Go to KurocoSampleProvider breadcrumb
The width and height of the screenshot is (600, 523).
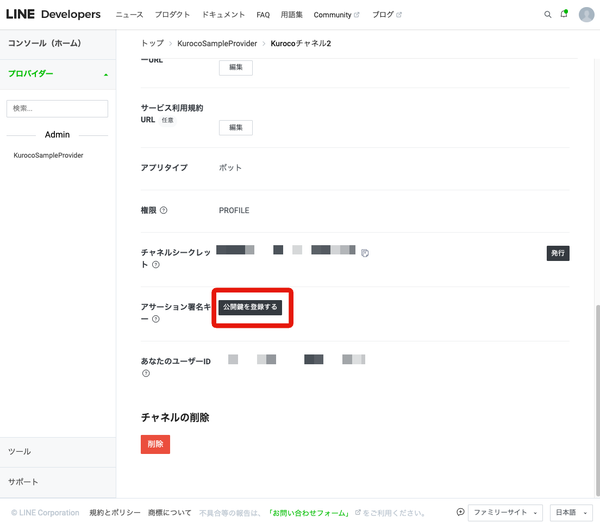tap(217, 43)
